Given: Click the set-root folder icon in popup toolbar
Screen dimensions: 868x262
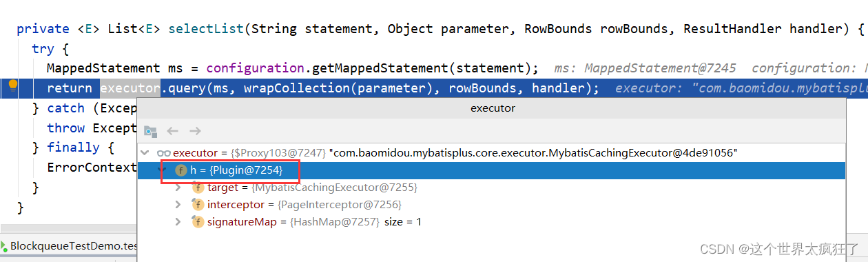Looking at the screenshot, I should click(x=150, y=131).
